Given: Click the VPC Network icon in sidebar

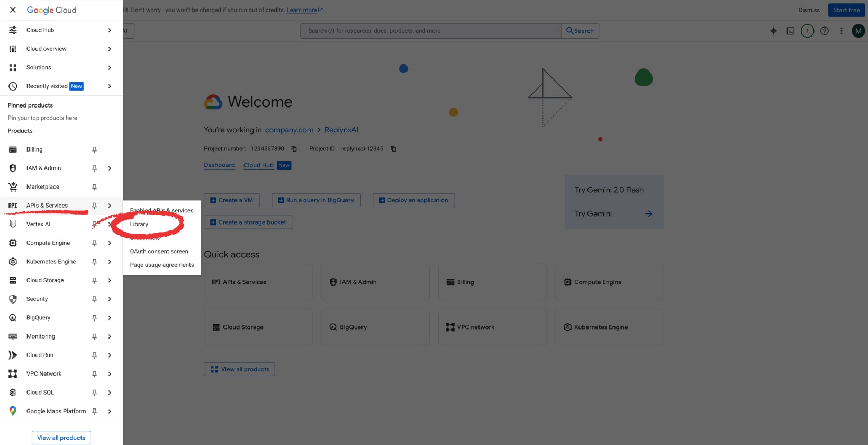Looking at the screenshot, I should pos(13,374).
